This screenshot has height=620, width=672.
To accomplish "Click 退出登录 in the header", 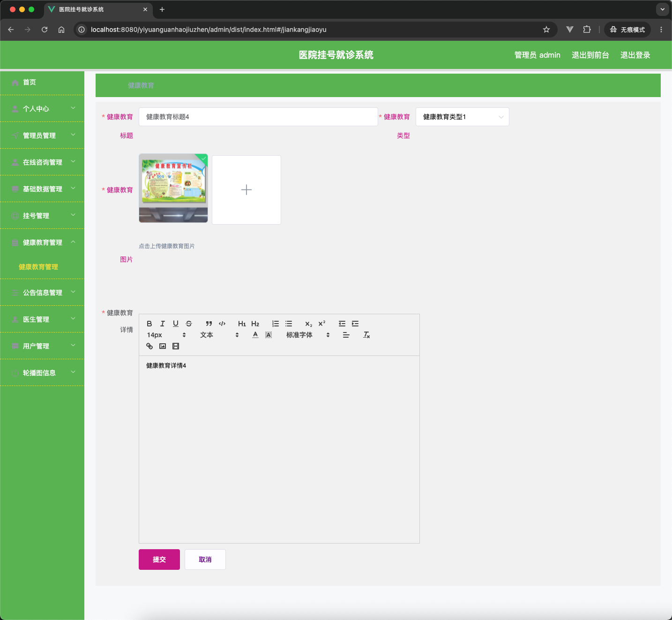I will tap(635, 55).
